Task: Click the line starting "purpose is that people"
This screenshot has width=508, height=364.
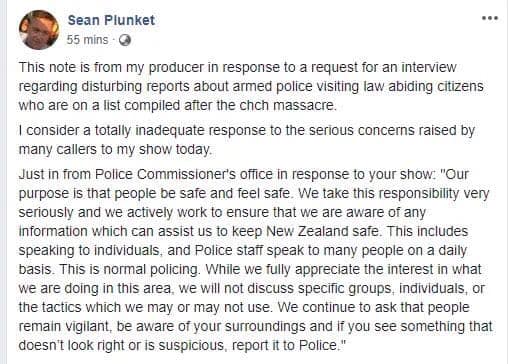Action: [254, 193]
